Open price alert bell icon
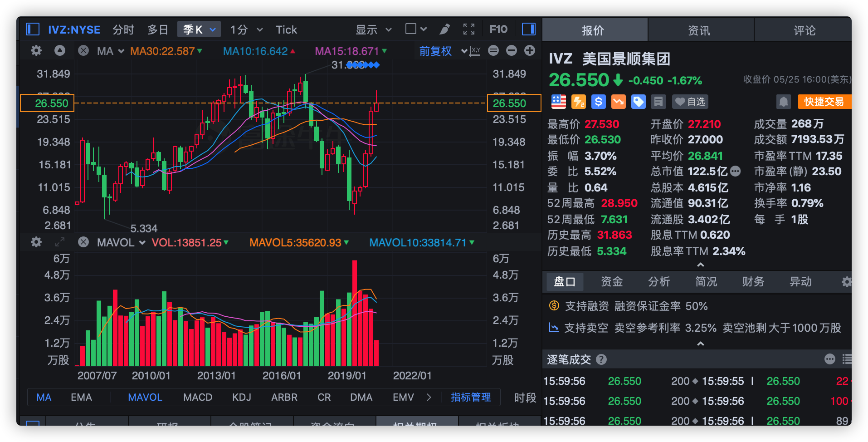This screenshot has width=868, height=442. (x=784, y=102)
